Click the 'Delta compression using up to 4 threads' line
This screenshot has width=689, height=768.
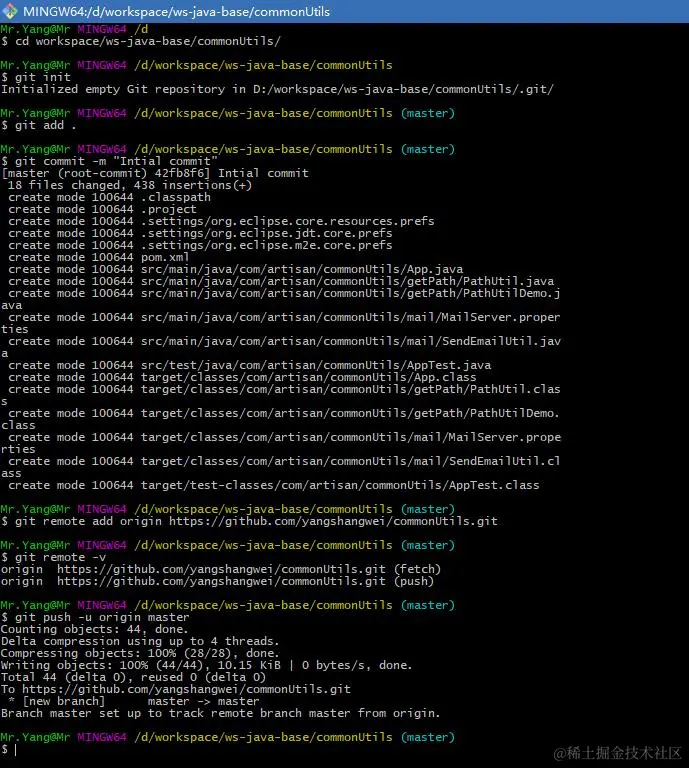tap(140, 641)
